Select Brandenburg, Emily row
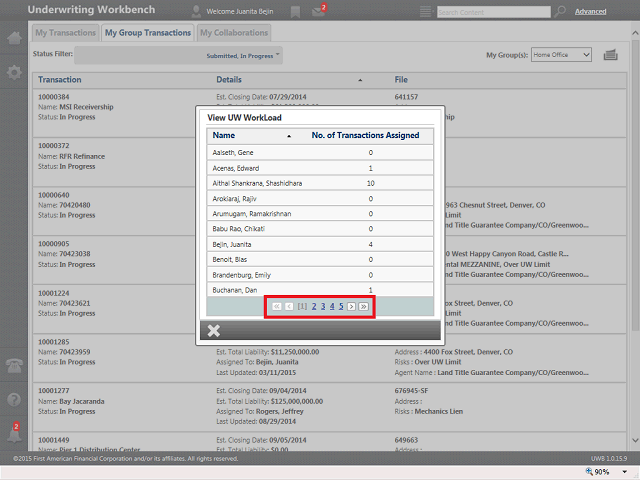The height and width of the screenshot is (480, 640). [x=320, y=275]
